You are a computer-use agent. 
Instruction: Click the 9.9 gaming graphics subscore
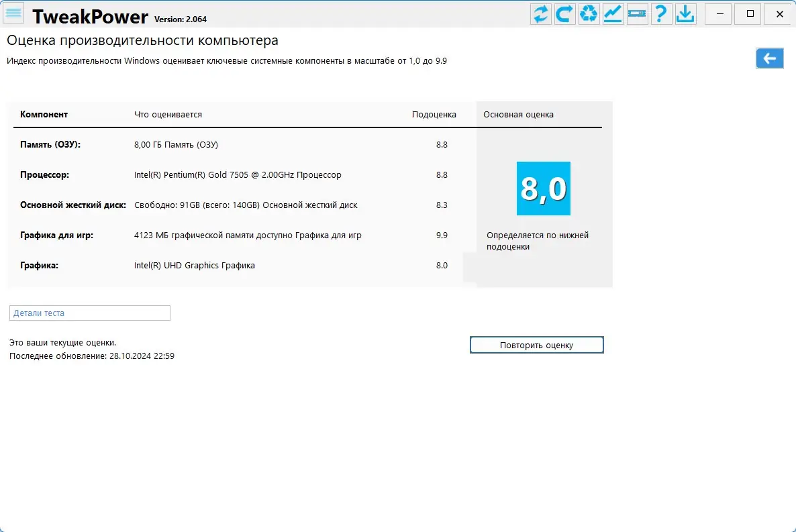pos(442,235)
